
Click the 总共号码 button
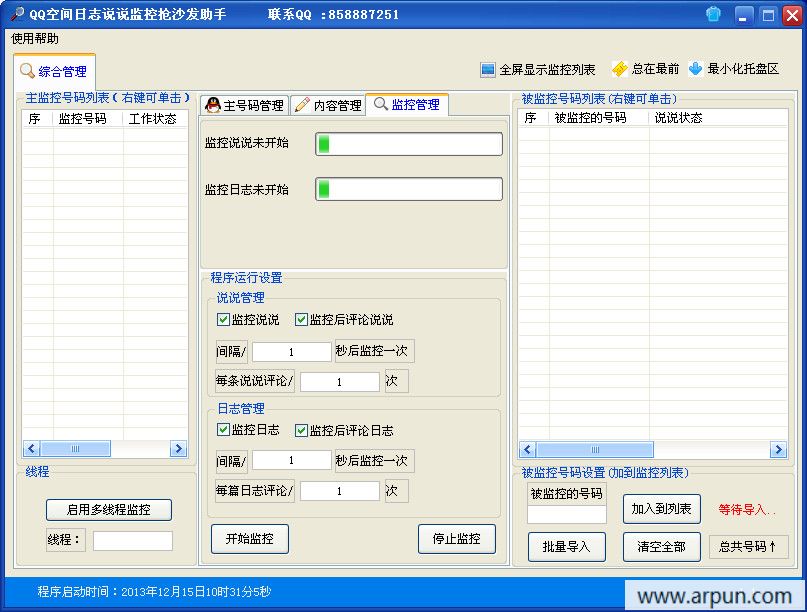coord(748,547)
